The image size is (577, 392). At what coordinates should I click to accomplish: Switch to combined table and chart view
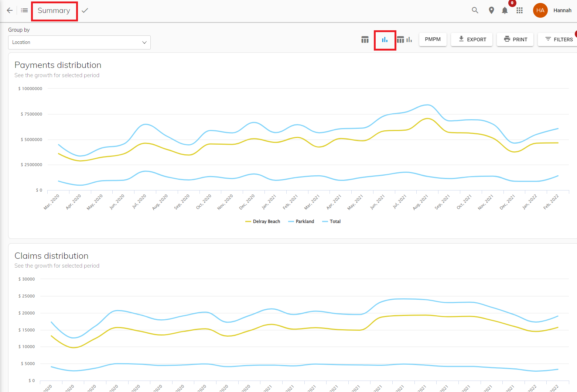tap(404, 39)
